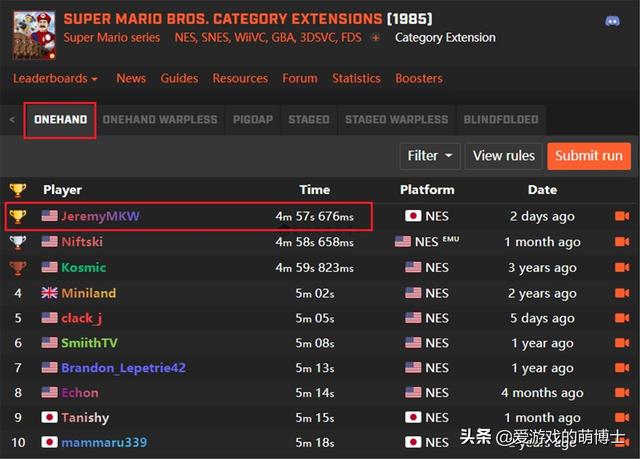
Task: Open Niftski's run video icon
Action: click(x=622, y=242)
